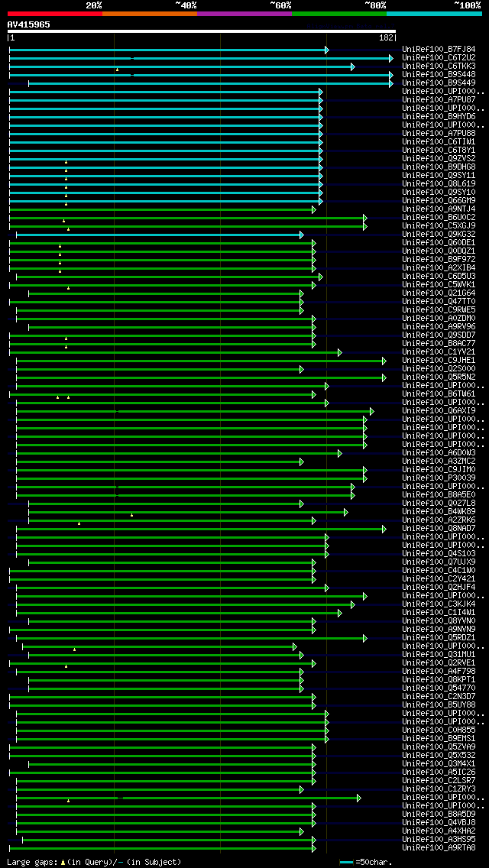Screen dimensions: 489x868
Task: Select hit label UniRef100_A2XIB4
Action: click(439, 268)
